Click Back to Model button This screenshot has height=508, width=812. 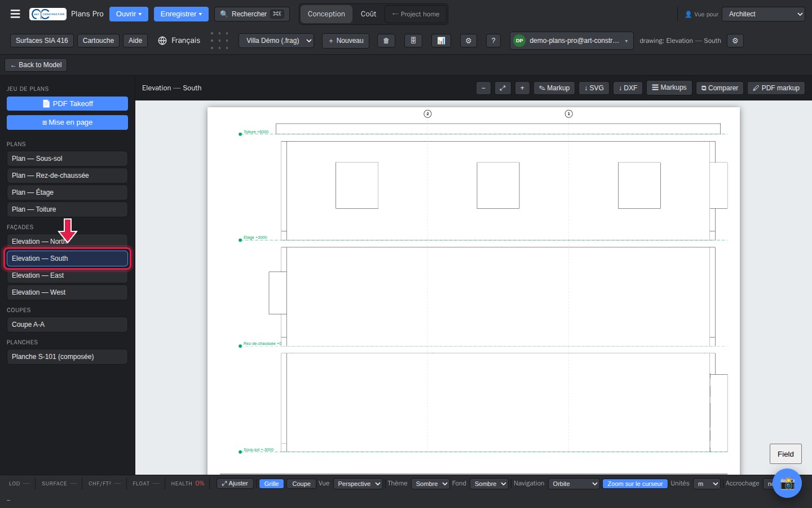pos(36,65)
